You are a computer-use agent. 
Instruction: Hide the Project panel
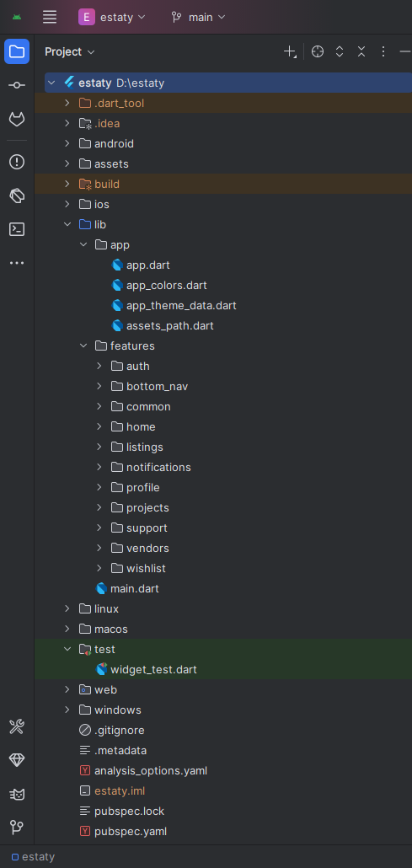click(404, 51)
